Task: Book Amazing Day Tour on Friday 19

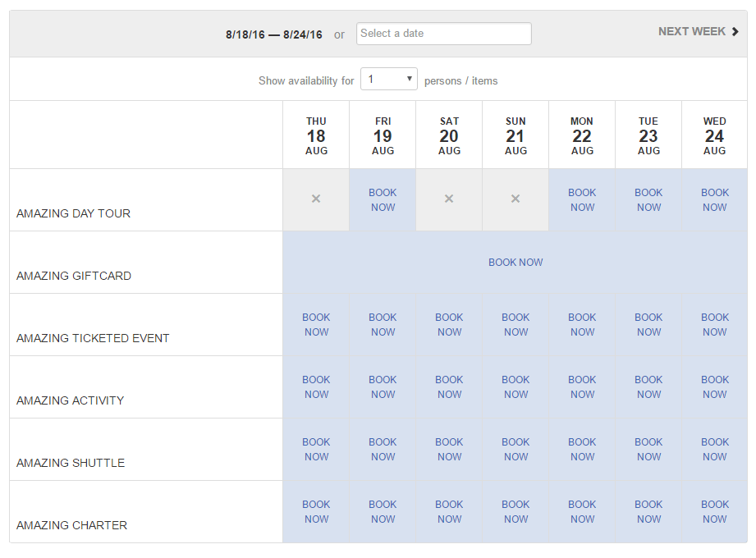Action: click(x=383, y=200)
